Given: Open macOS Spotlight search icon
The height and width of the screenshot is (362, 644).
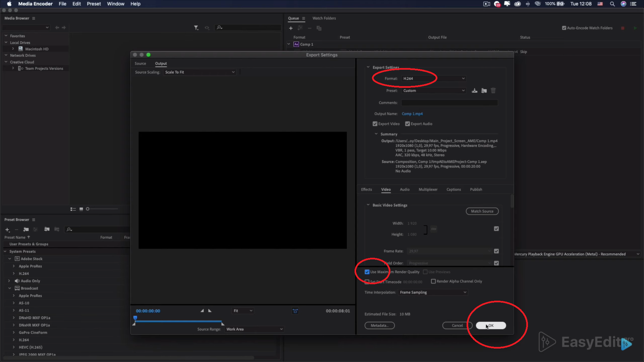Looking at the screenshot, I should pos(612,4).
